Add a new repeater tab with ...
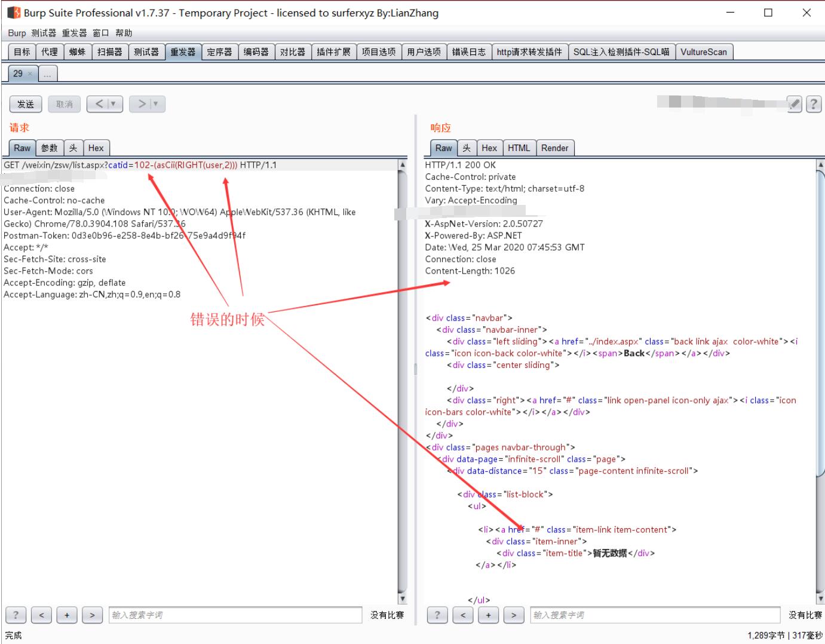This screenshot has width=825, height=644. click(47, 74)
